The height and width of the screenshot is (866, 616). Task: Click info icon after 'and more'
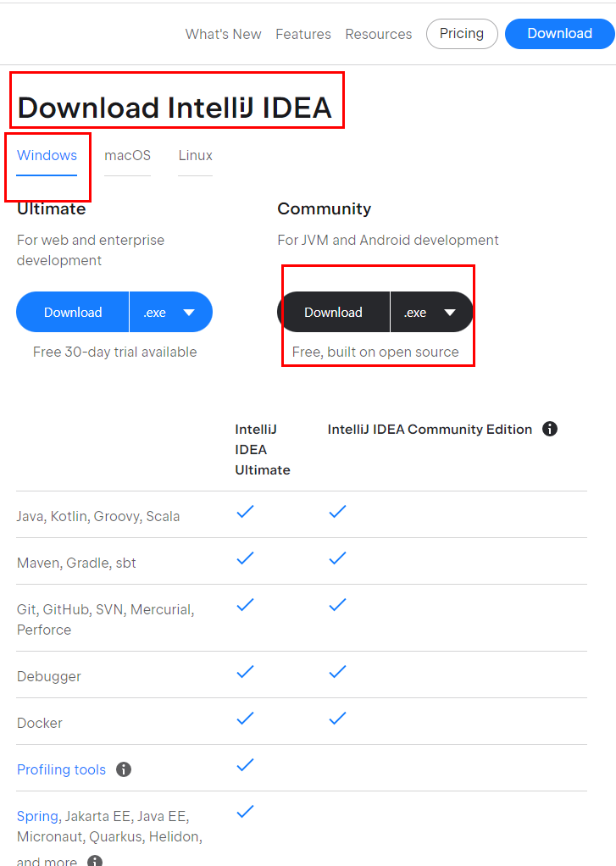coord(95,860)
